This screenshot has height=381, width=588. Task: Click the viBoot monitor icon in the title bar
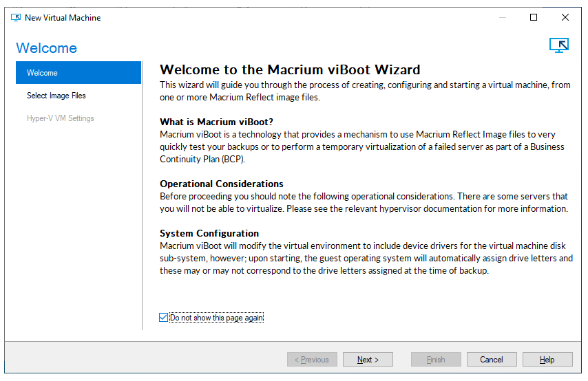(x=16, y=18)
